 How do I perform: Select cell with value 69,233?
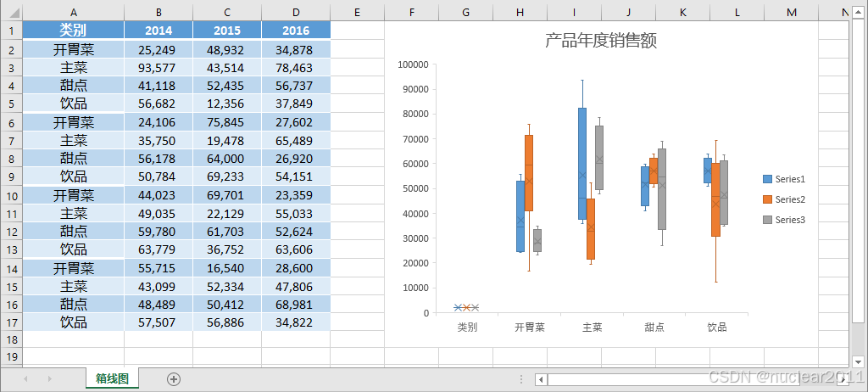point(227,176)
